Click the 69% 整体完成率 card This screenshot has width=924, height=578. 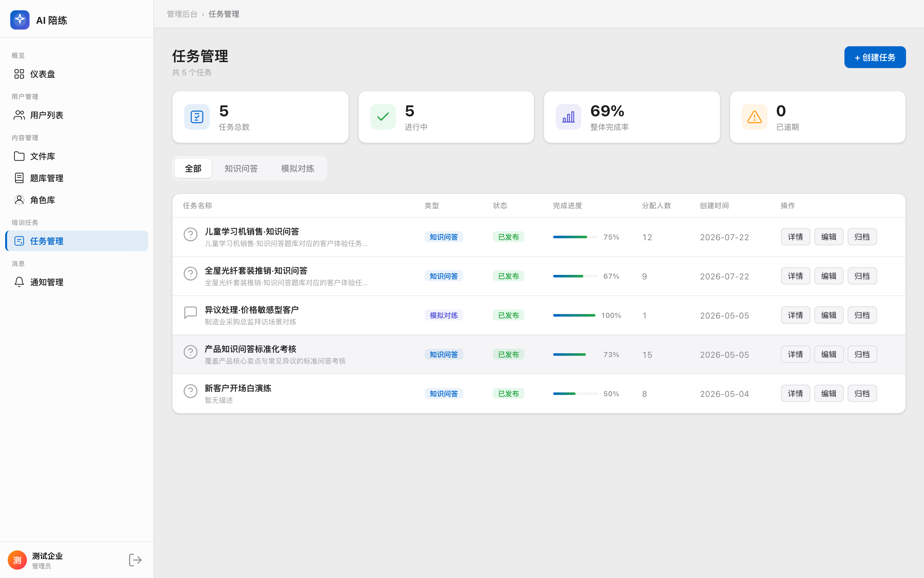point(632,117)
